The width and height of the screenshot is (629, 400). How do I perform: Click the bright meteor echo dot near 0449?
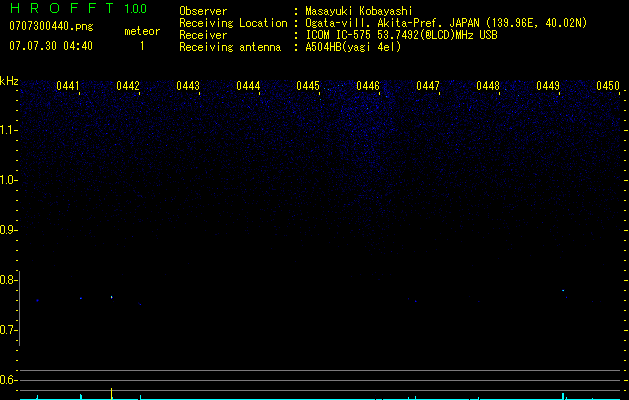click(563, 290)
